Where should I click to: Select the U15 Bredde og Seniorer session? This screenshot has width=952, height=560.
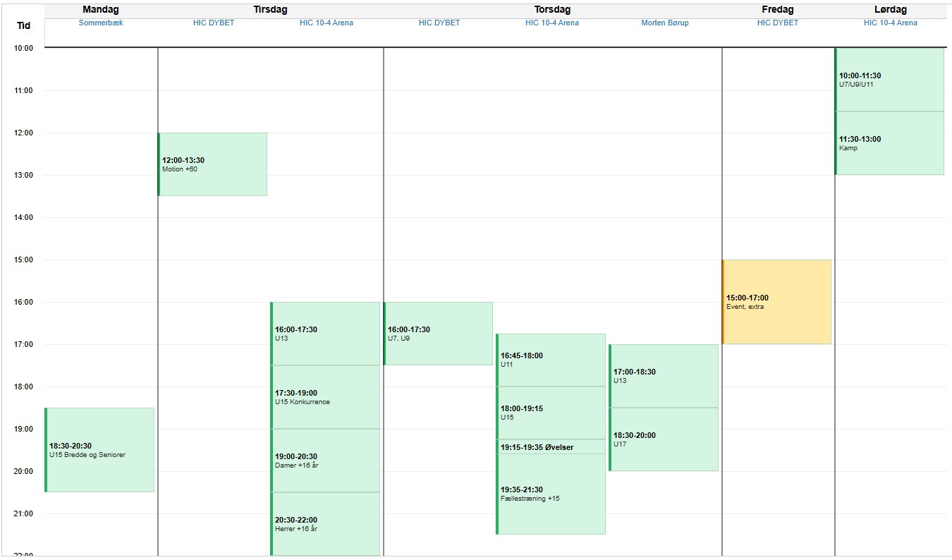[x=99, y=450]
